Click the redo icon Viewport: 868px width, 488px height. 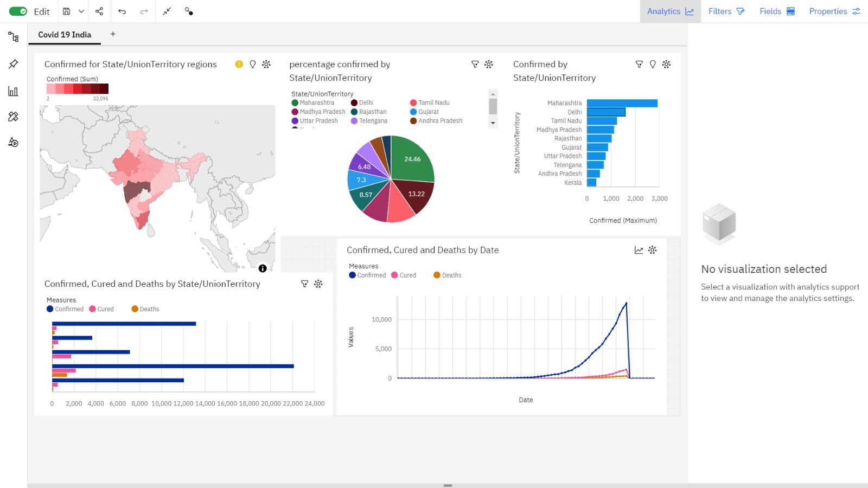point(143,11)
